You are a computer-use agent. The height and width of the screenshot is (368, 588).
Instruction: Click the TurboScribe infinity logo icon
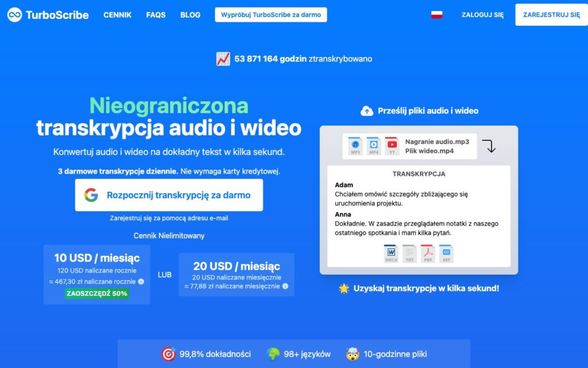tap(14, 14)
